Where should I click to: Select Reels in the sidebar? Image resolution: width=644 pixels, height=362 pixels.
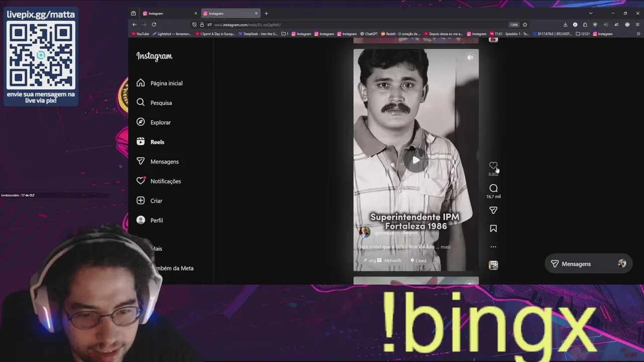(150, 142)
